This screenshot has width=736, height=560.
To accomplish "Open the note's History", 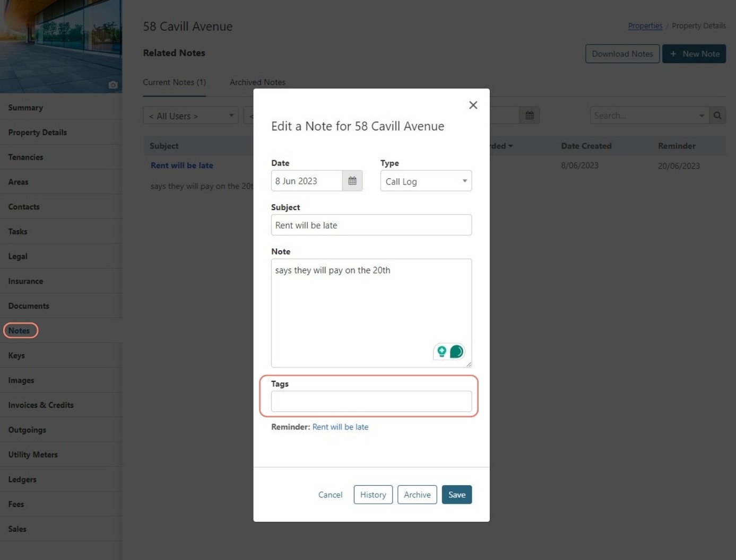I will tap(373, 494).
